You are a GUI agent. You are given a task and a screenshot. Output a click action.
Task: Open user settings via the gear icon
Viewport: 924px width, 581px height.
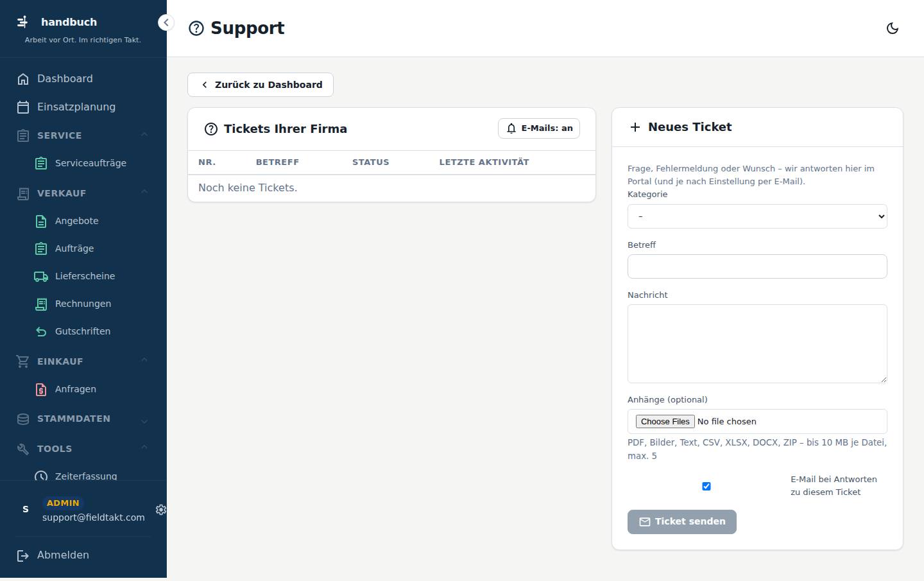(x=161, y=509)
